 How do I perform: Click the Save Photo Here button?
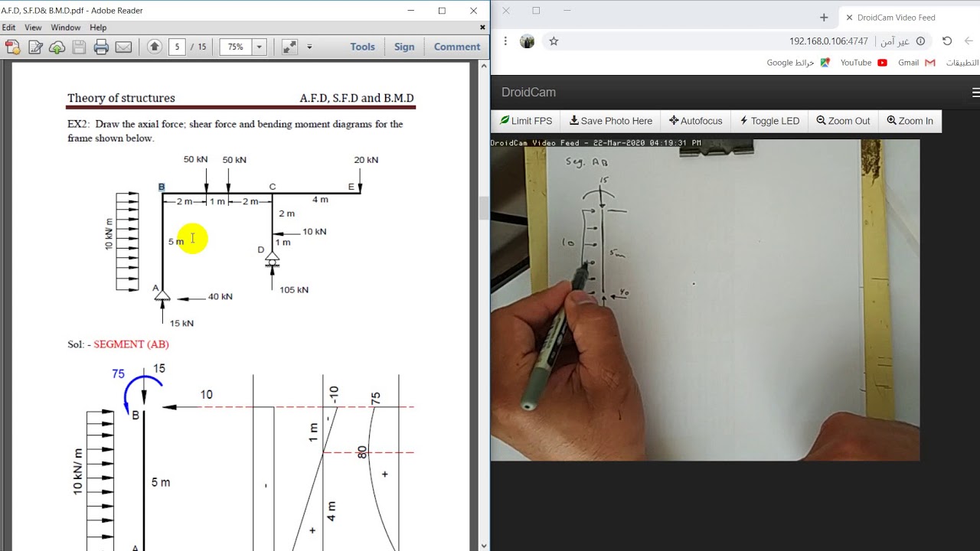click(611, 121)
